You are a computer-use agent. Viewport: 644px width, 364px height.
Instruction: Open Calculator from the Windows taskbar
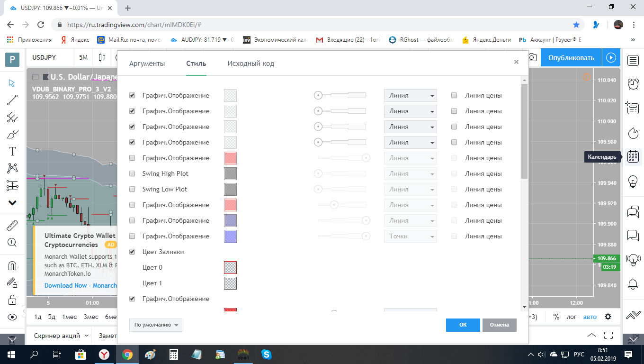174,354
